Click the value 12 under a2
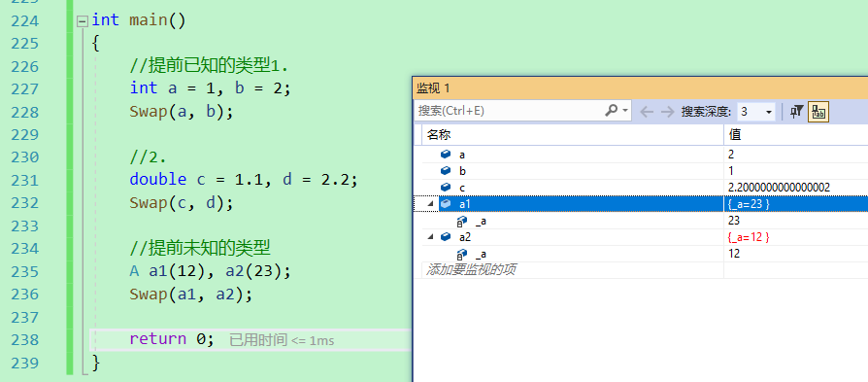Screen dimensions: 868x382 734,254
